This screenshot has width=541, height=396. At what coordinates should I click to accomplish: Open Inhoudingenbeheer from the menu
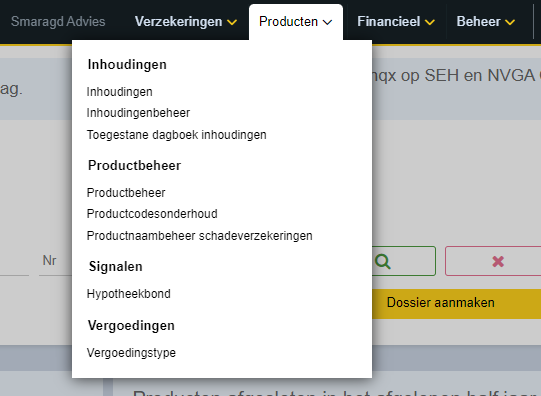pos(138,113)
